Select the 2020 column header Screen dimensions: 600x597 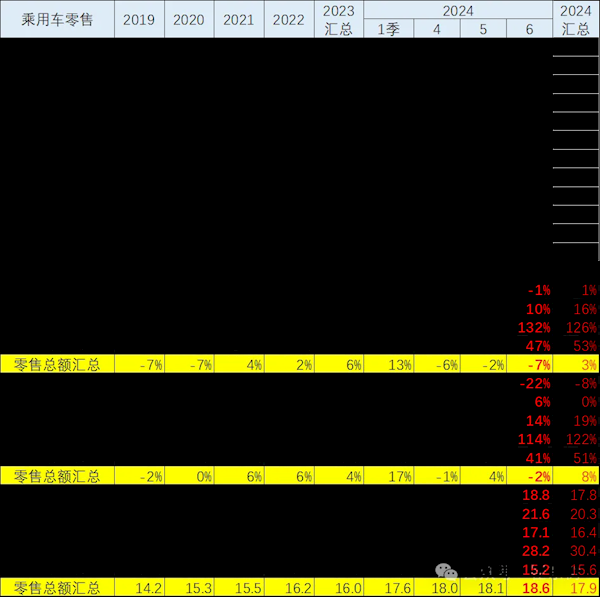point(189,19)
